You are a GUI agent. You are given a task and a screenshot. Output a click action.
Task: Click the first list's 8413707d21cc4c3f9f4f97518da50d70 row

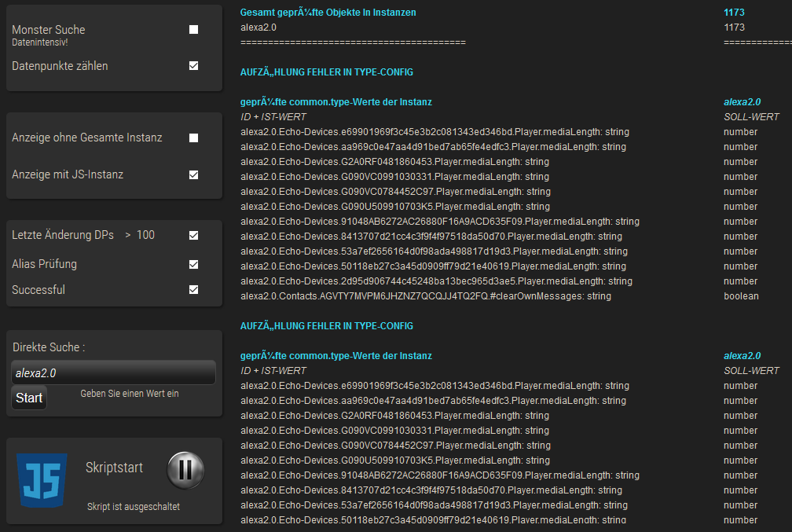coord(431,237)
